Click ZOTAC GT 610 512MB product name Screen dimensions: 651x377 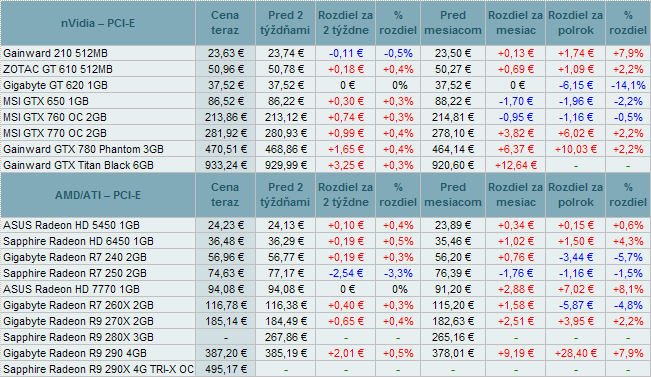pos(58,69)
